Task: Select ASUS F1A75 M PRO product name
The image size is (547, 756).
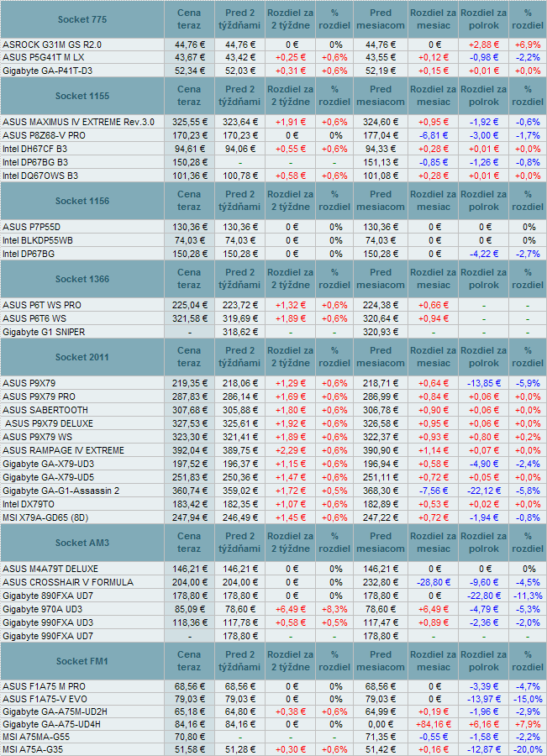Action: (44, 687)
